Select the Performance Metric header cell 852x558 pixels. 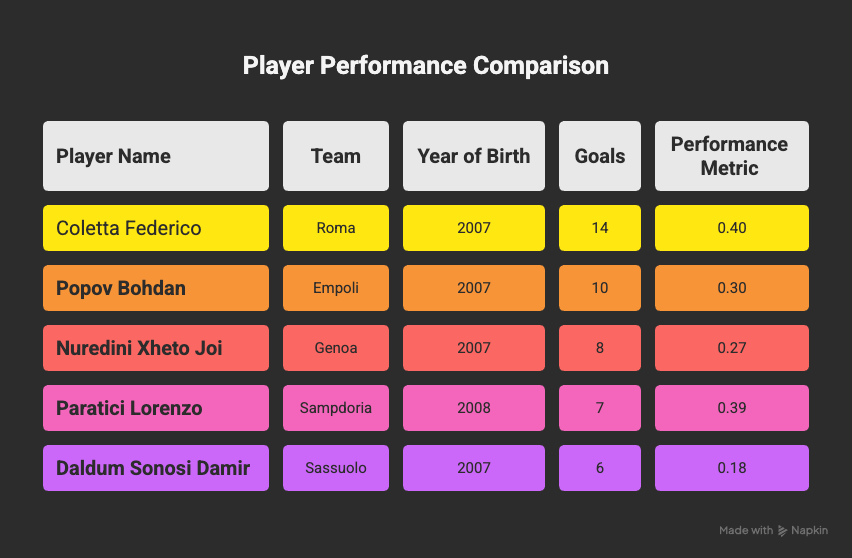[x=731, y=156]
